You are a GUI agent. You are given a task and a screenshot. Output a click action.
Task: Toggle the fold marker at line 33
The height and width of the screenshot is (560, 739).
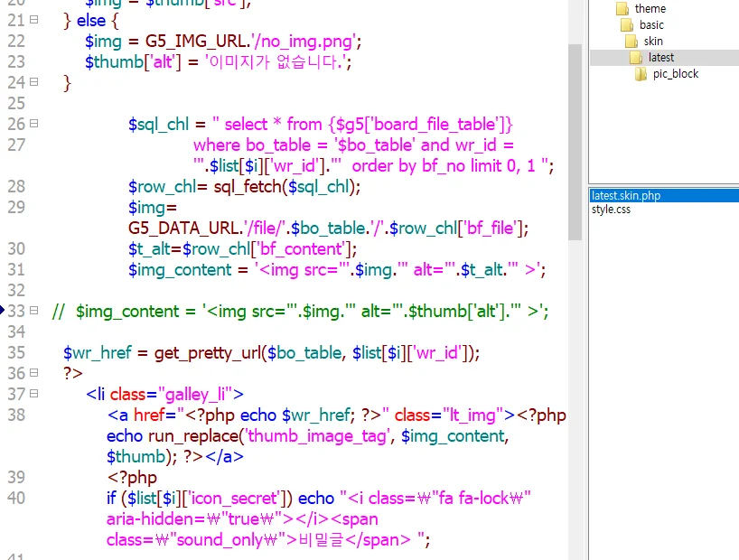[x=33, y=310]
